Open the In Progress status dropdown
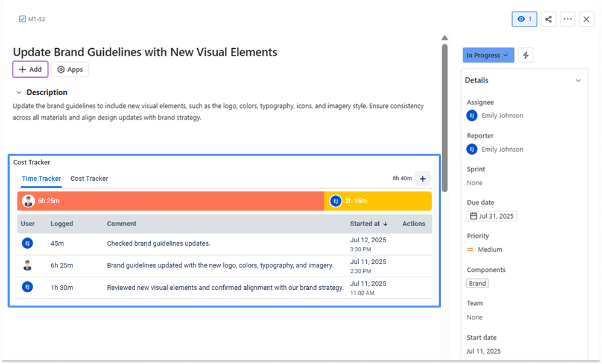This screenshot has width=602, height=364. click(x=488, y=55)
